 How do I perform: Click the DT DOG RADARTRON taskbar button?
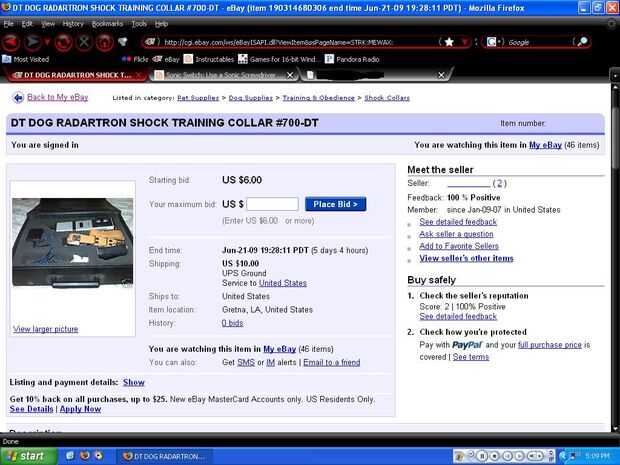pos(164,456)
